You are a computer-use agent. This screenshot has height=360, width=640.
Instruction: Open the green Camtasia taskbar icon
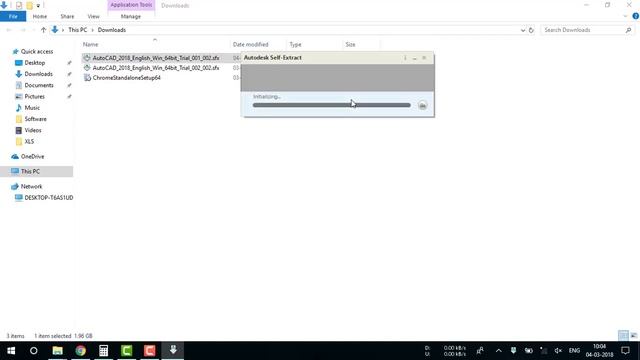(x=127, y=351)
